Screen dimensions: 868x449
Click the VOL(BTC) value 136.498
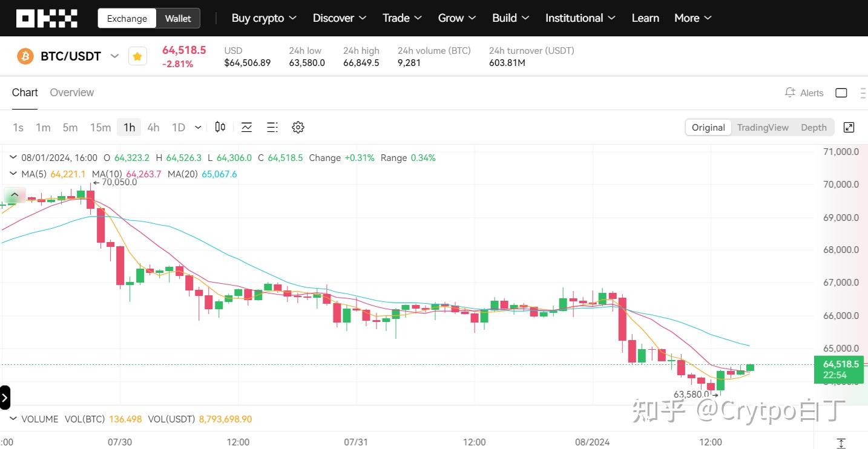(x=125, y=419)
